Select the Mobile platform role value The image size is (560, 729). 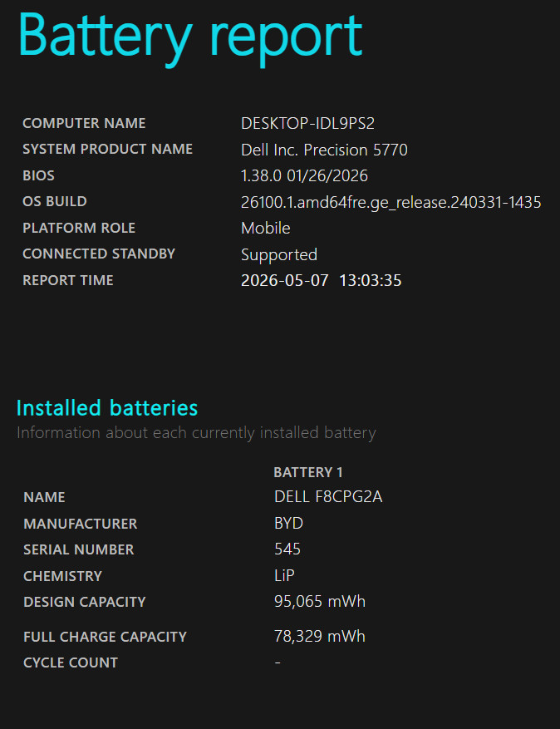pos(266,228)
